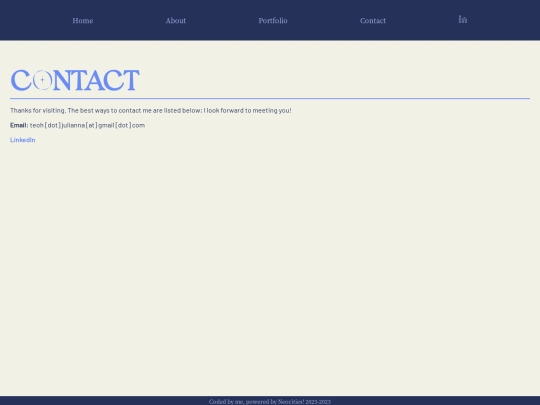Open the About page

[x=176, y=21]
